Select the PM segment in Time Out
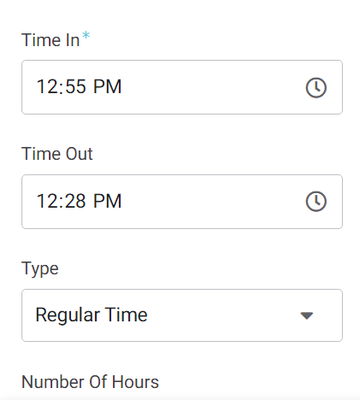 (x=107, y=201)
